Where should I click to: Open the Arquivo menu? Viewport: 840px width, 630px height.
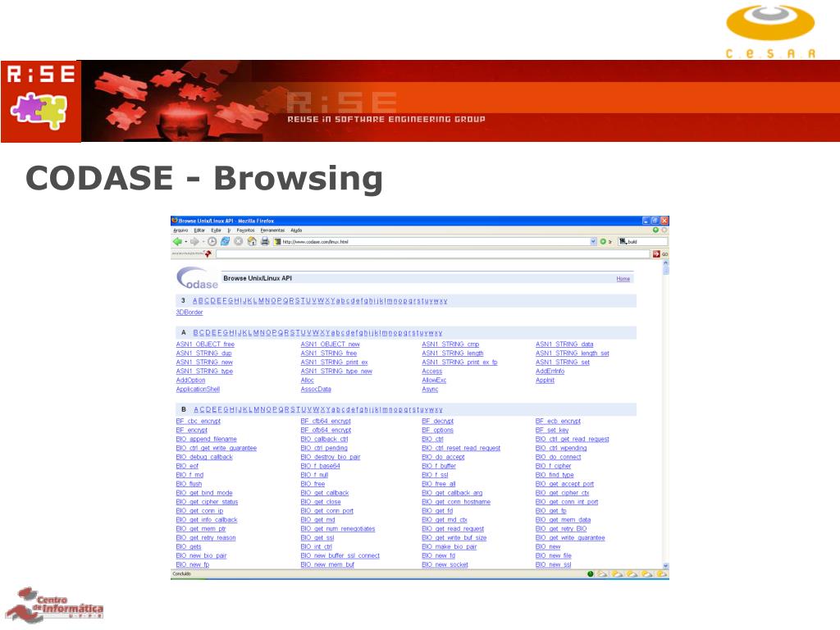180,231
